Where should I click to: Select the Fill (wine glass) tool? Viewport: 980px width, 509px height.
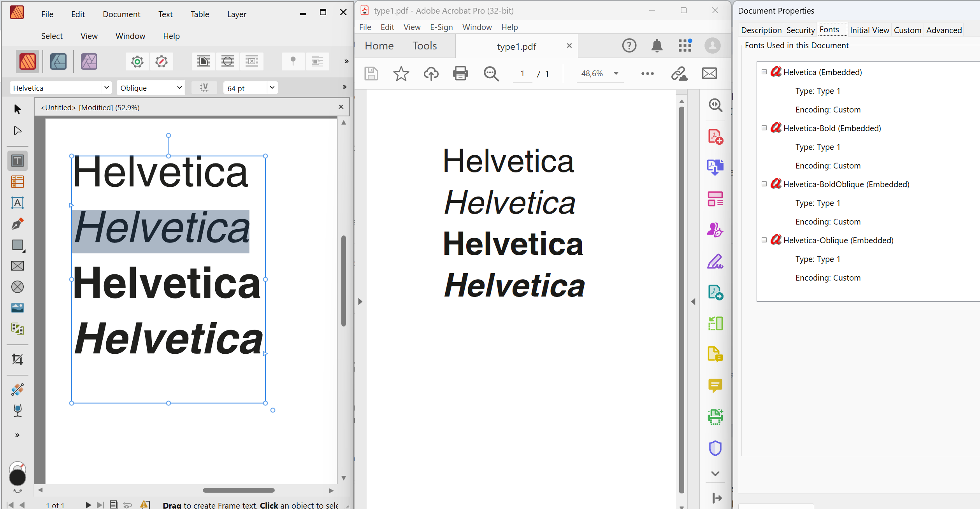pos(18,411)
